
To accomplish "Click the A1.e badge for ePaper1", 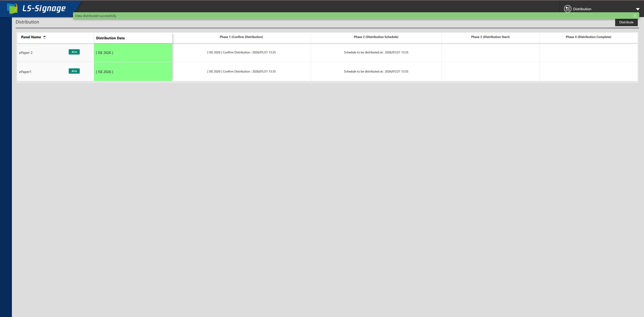I will coord(74,71).
